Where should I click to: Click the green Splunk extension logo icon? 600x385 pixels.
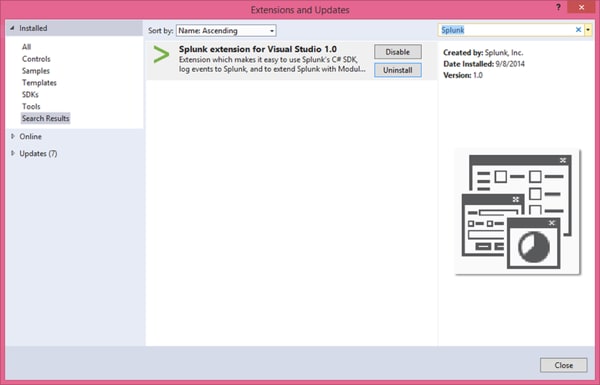pos(161,54)
